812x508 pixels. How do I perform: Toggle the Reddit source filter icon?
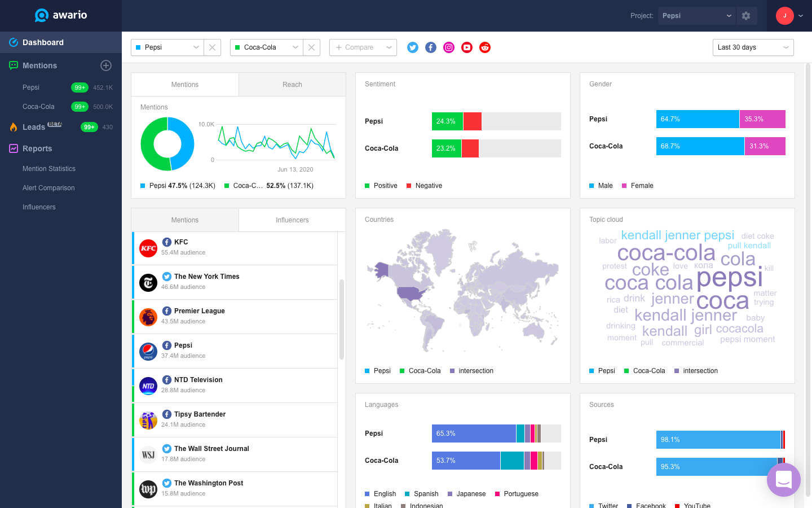pyautogui.click(x=485, y=47)
